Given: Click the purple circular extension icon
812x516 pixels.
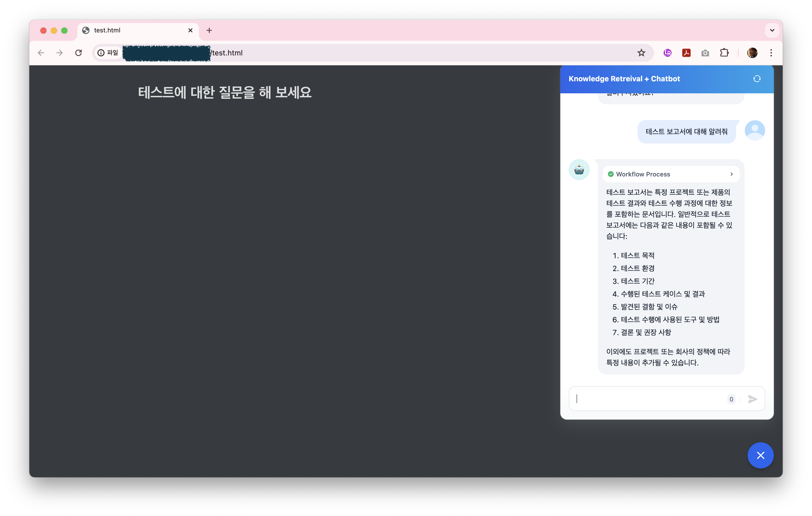Looking at the screenshot, I should (667, 53).
